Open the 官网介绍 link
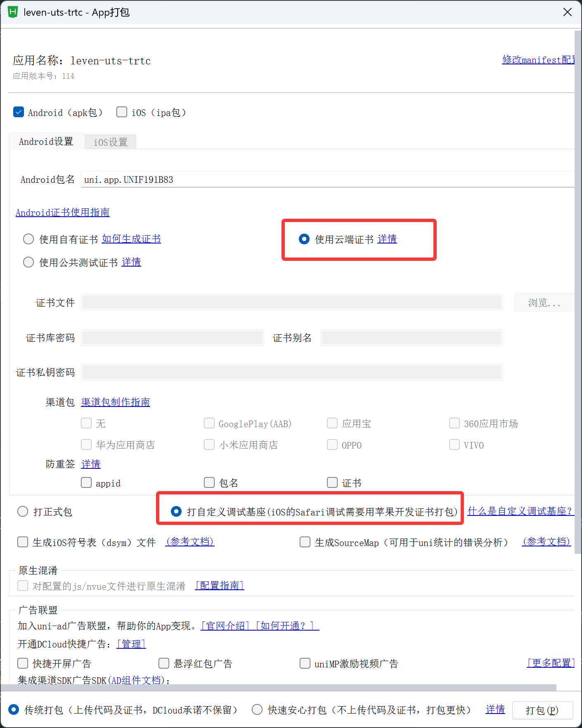The width and height of the screenshot is (582, 728). coord(225,626)
